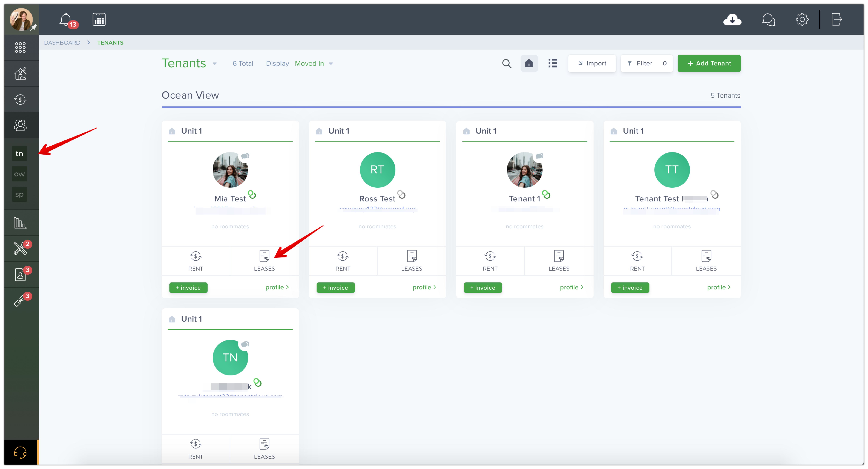Click the Ross Test tenant name
This screenshot has width=868, height=469.
click(x=377, y=199)
